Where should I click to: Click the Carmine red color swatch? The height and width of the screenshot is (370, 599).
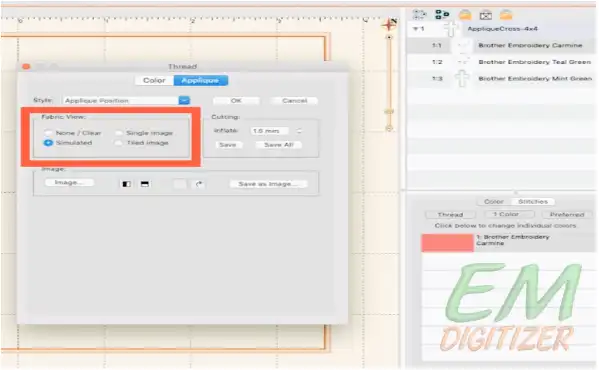coord(447,243)
